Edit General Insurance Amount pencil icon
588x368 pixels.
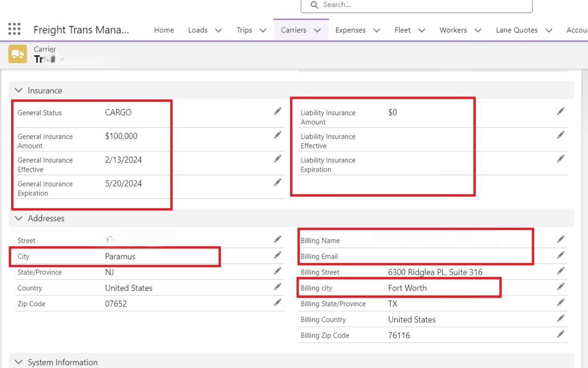277,135
